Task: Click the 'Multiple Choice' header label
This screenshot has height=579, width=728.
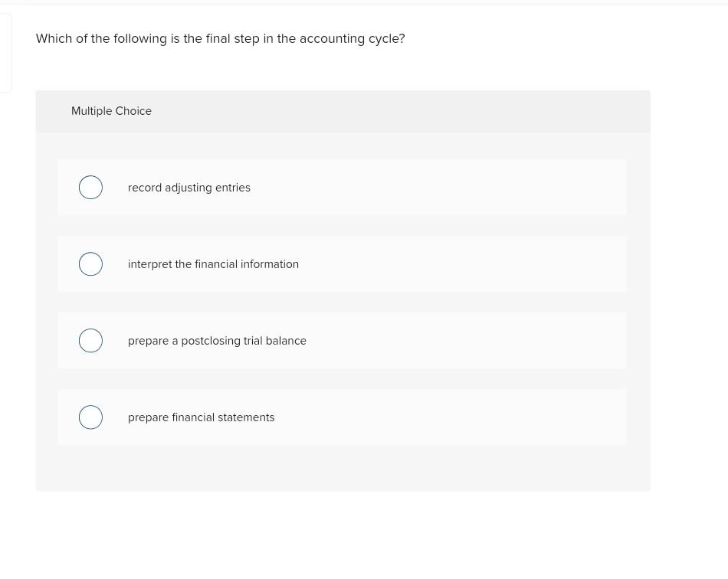Action: point(111,111)
